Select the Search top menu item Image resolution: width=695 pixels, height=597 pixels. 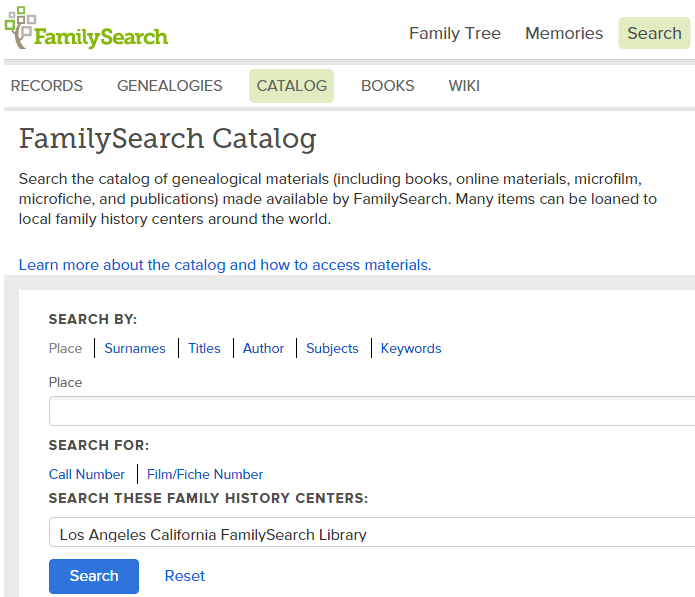pos(654,33)
